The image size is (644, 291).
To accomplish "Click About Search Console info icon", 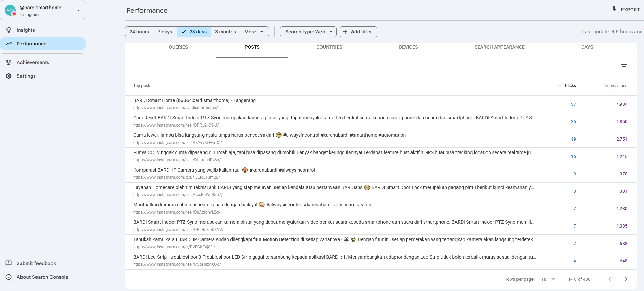I will tap(9, 277).
